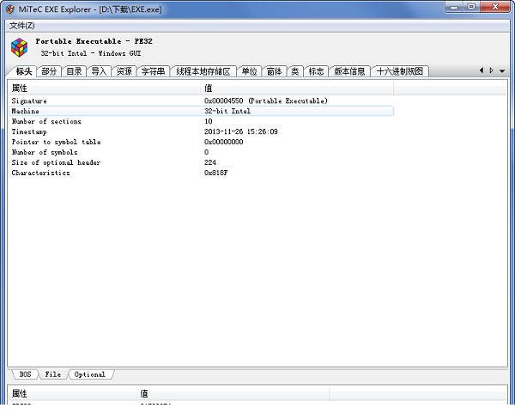Open the 文件(Z) menu
515x420 pixels.
(x=21, y=26)
